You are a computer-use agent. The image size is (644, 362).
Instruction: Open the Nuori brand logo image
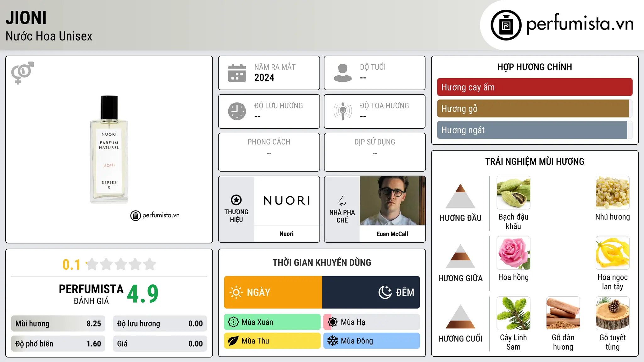click(287, 200)
